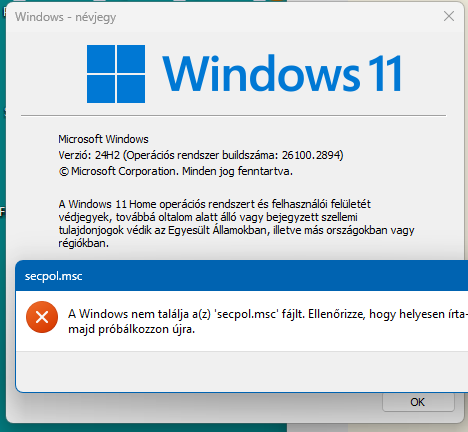Image resolution: width=468 pixels, height=432 pixels.
Task: Click the large 'Windows 11' wordmark
Action: click(282, 74)
